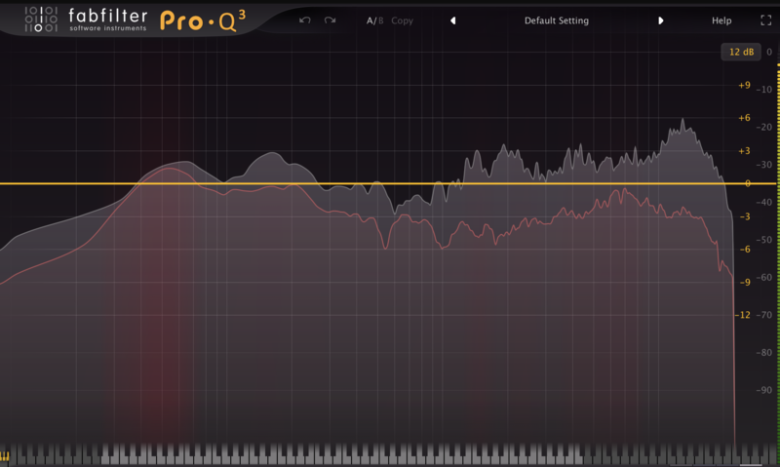Click the yellow piano display icon
Viewport: 780px width, 467px height.
[x=4, y=456]
